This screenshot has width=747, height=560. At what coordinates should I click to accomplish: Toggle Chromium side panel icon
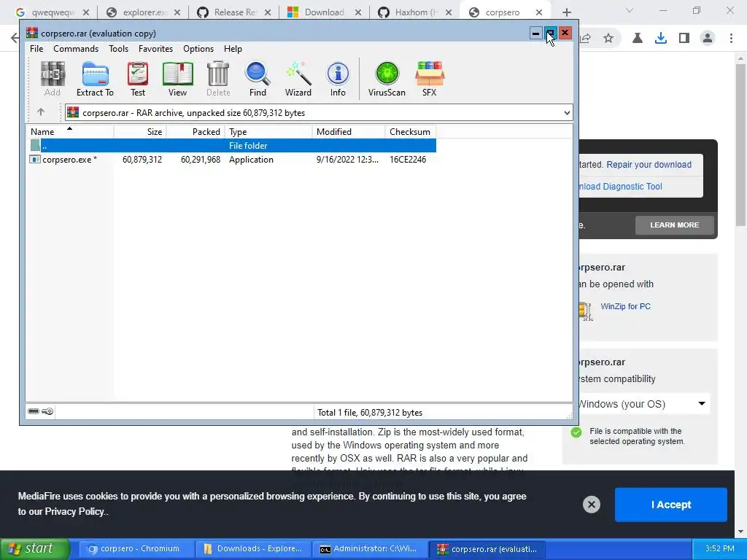pos(684,38)
